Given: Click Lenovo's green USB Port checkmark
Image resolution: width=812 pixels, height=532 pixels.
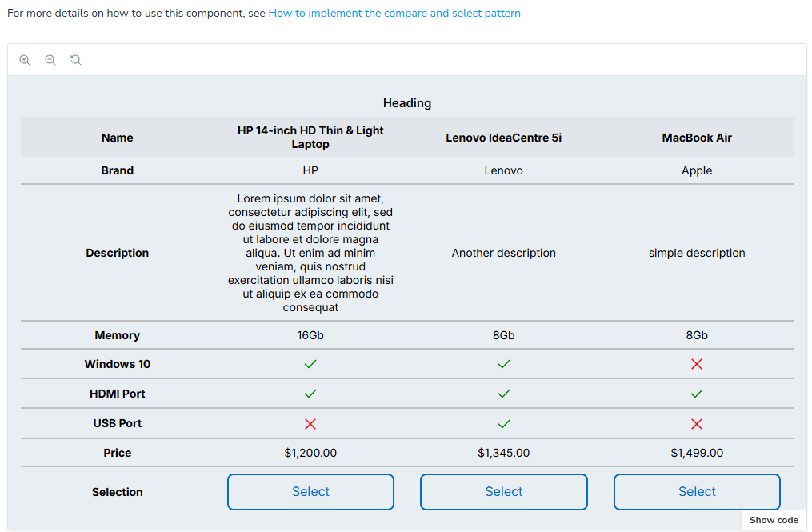Looking at the screenshot, I should tap(503, 424).
